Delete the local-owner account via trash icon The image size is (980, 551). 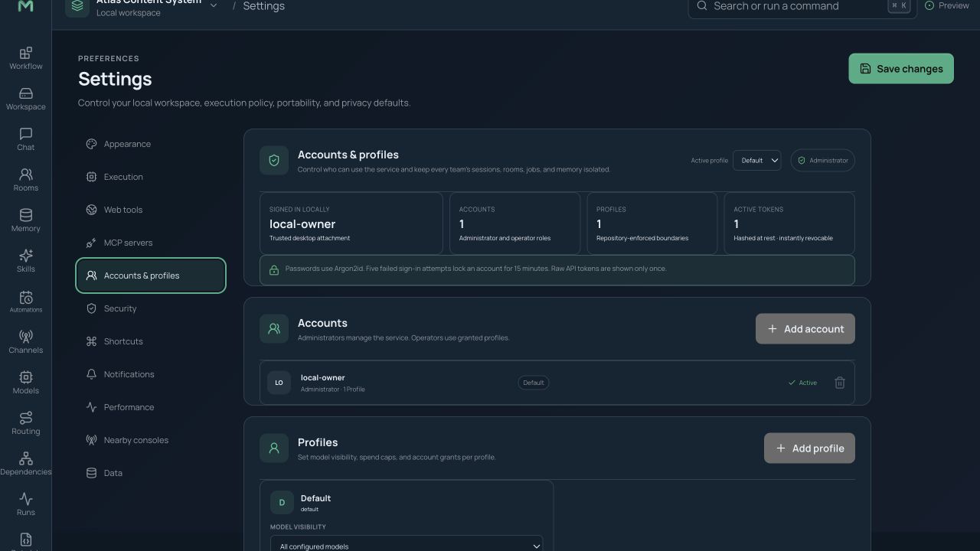[x=839, y=383]
